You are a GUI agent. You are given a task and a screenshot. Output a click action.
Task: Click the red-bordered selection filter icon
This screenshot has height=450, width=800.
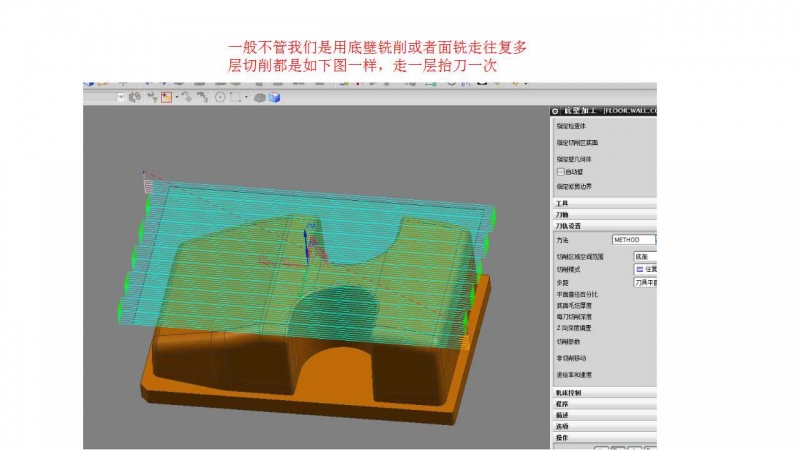point(165,97)
